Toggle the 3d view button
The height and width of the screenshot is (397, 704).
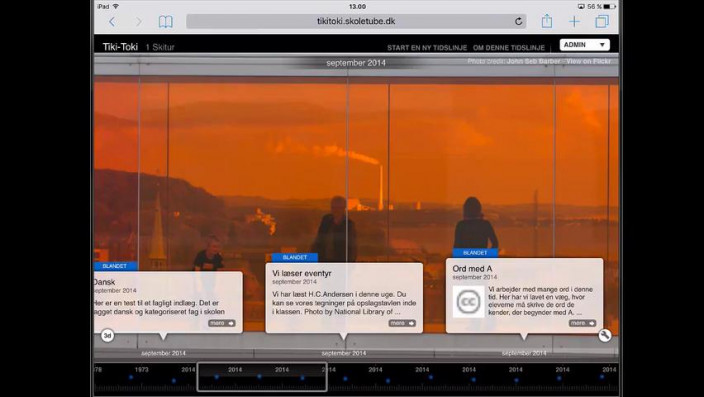click(x=107, y=335)
